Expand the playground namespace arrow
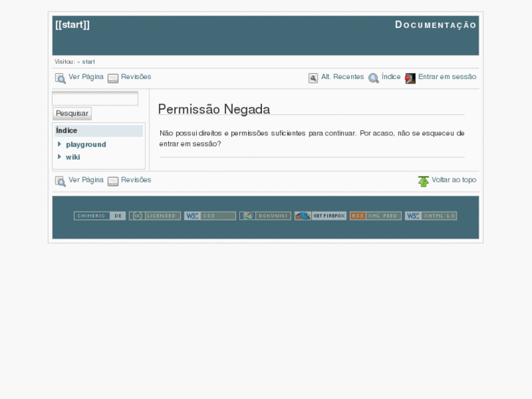The image size is (532, 399). click(x=60, y=144)
